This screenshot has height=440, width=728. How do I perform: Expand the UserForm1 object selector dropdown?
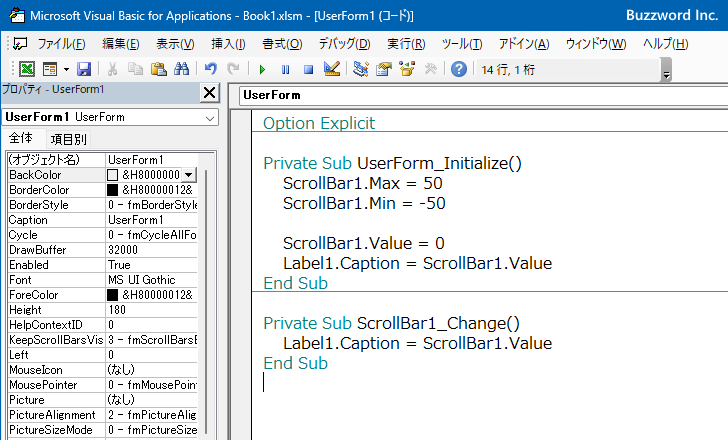point(210,118)
